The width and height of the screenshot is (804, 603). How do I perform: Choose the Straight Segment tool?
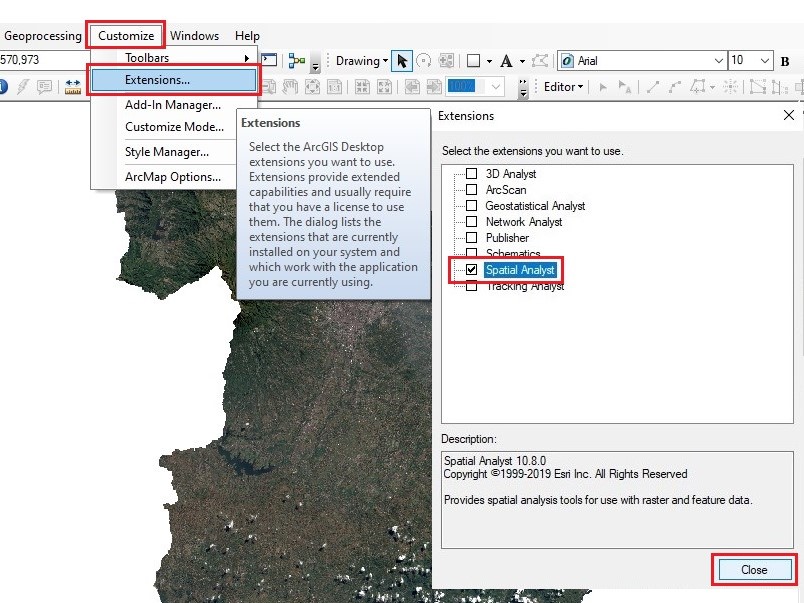click(x=653, y=87)
